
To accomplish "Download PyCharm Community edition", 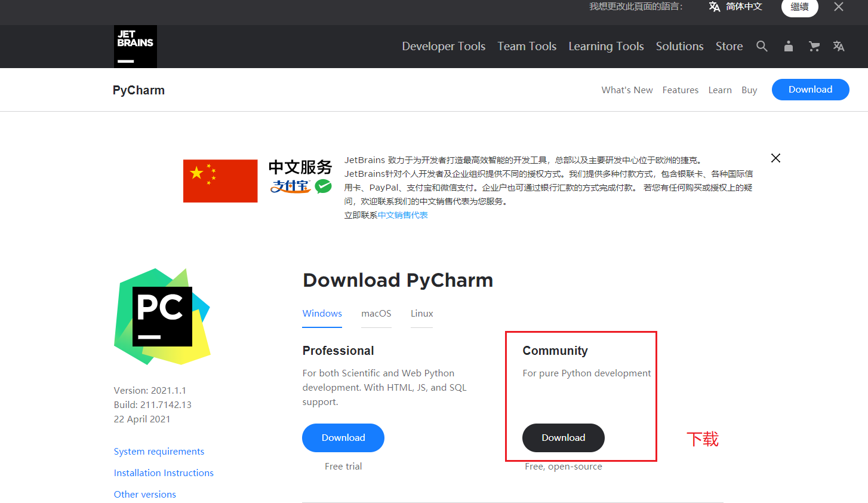I will (x=564, y=438).
